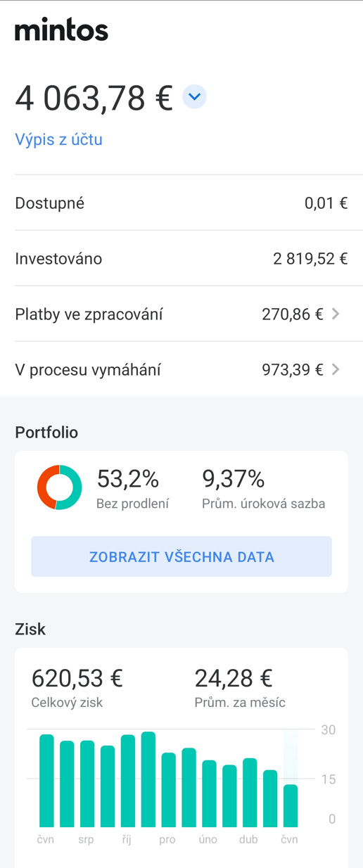Tap the first profit bar labeled čvn
This screenshot has height=868, width=363.
pos(46,781)
